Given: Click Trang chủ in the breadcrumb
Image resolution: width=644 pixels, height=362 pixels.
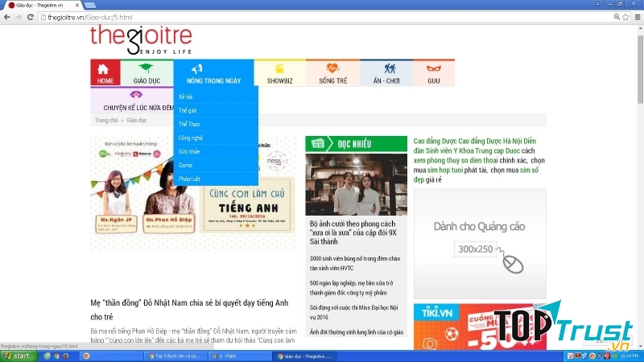Looking at the screenshot, I should coord(106,120).
